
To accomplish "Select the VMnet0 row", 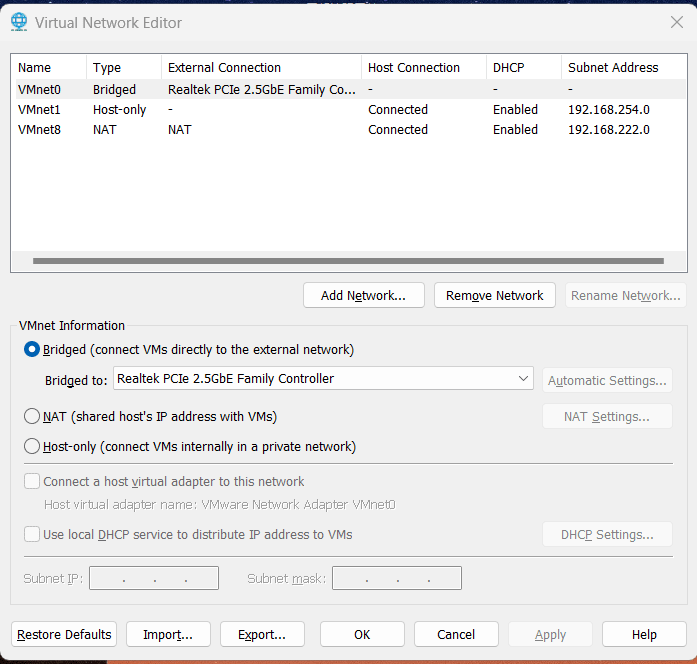I will (x=351, y=89).
